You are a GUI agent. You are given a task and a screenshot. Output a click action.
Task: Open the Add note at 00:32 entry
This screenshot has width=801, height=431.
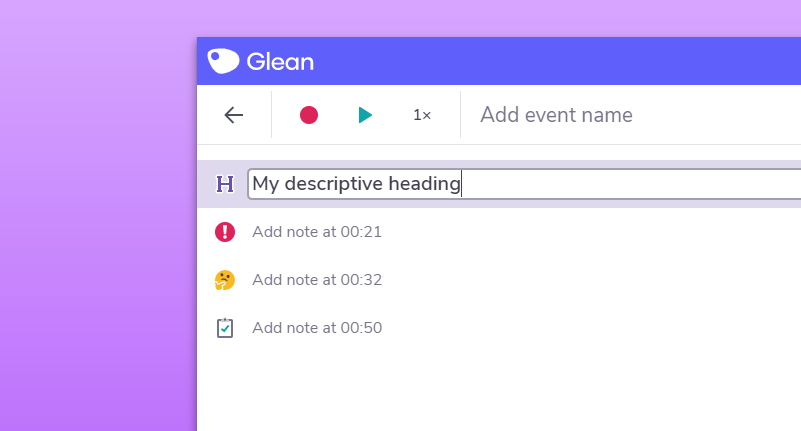coord(317,280)
